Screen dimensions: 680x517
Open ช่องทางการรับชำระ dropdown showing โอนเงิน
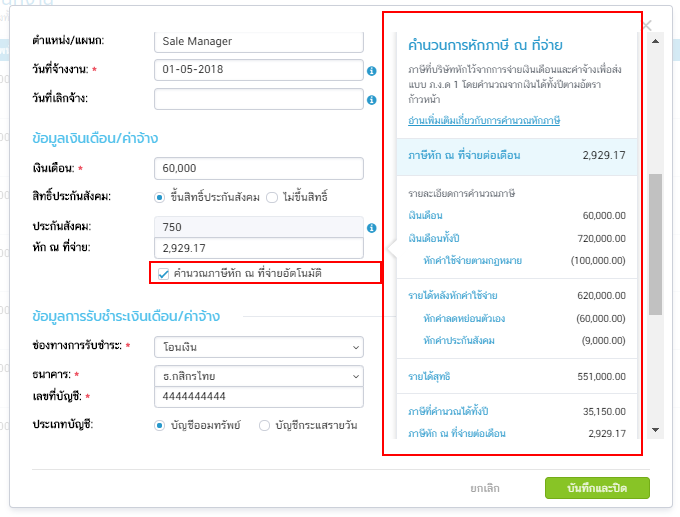pos(259,347)
